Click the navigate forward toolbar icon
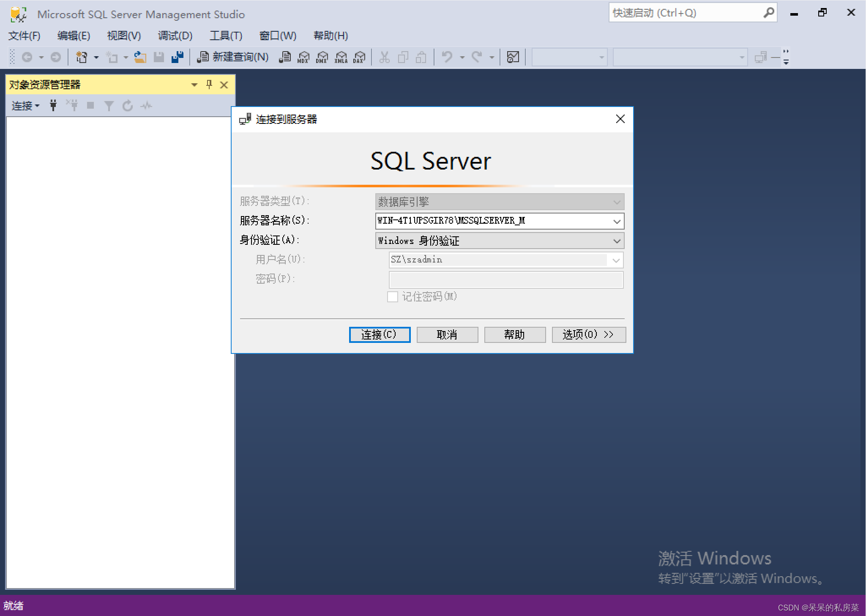Viewport: 866px width, 616px height. 56,57
